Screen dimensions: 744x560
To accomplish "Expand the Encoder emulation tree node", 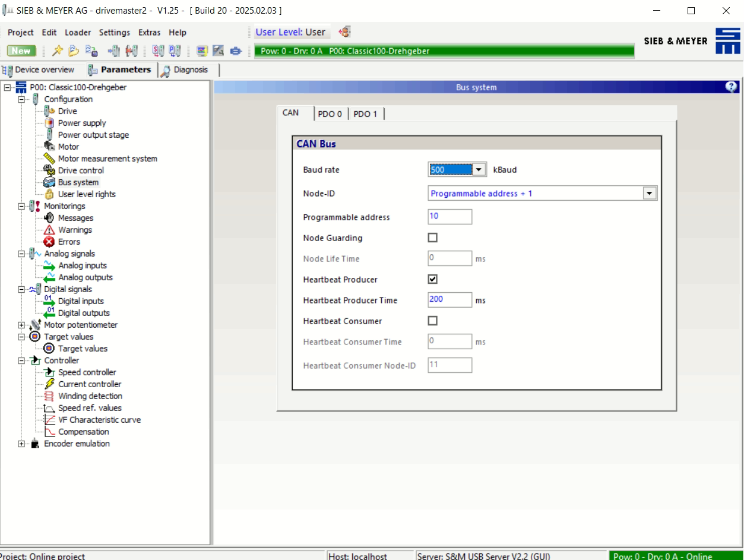I will point(22,444).
